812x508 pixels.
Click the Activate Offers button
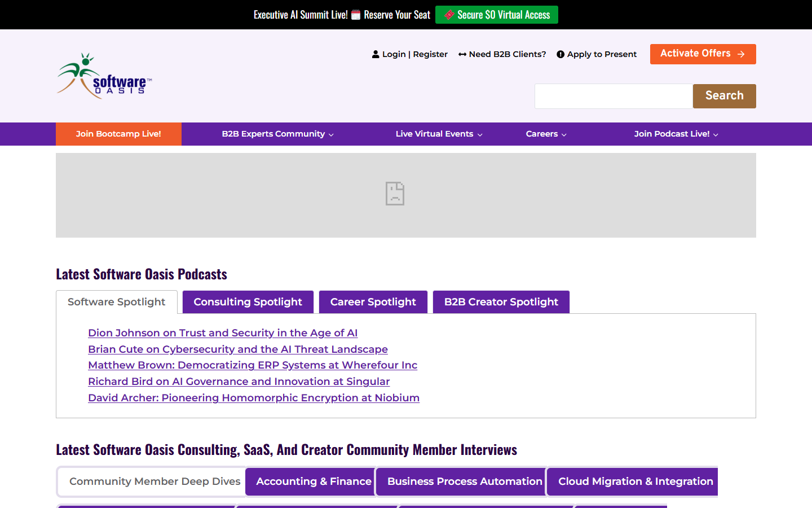tap(703, 54)
